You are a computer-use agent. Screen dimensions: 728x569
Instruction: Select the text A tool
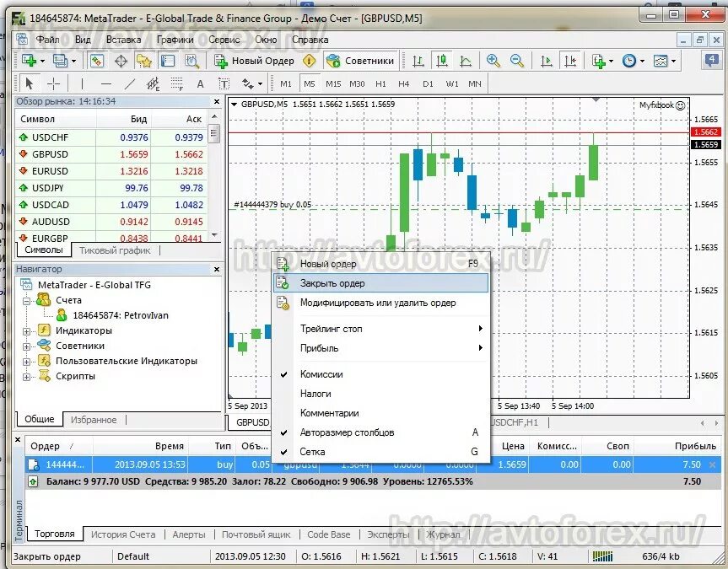click(200, 84)
